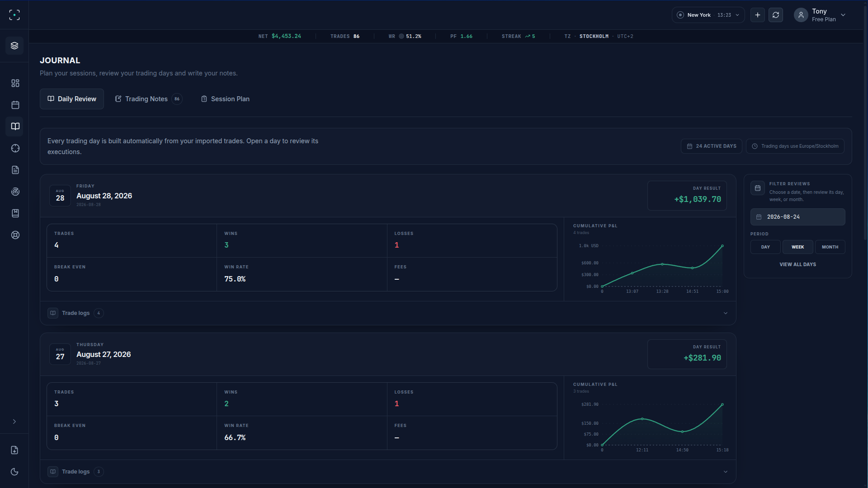Open the crosshair sidebar icon
The height and width of the screenshot is (488, 868).
point(15,148)
